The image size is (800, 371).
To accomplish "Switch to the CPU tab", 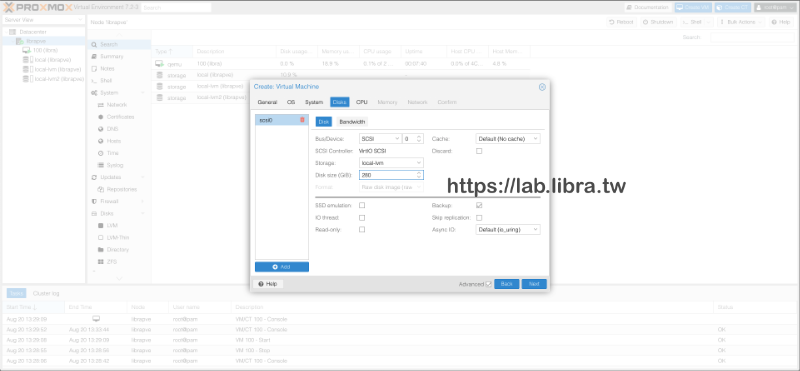I will [362, 102].
